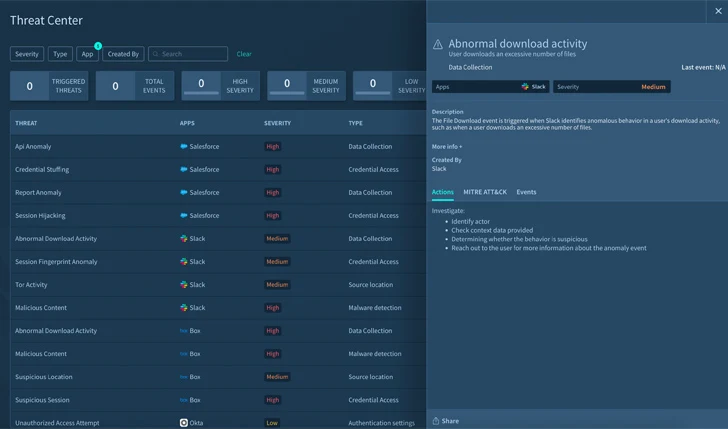Switch to the Actions tab
The height and width of the screenshot is (429, 728).
442,192
